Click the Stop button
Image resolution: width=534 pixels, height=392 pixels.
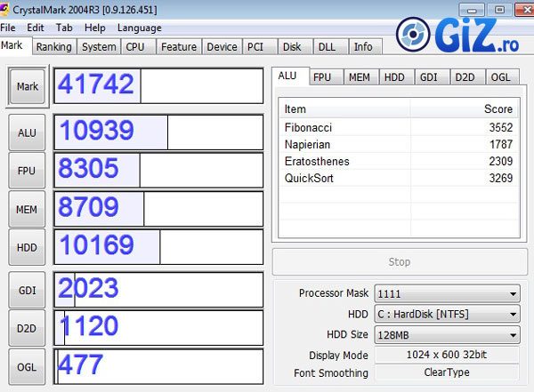[x=400, y=262]
